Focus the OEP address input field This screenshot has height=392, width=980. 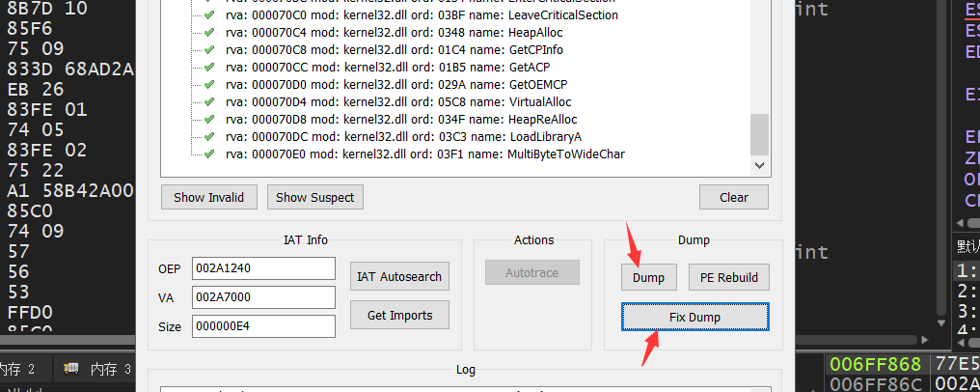point(262,268)
